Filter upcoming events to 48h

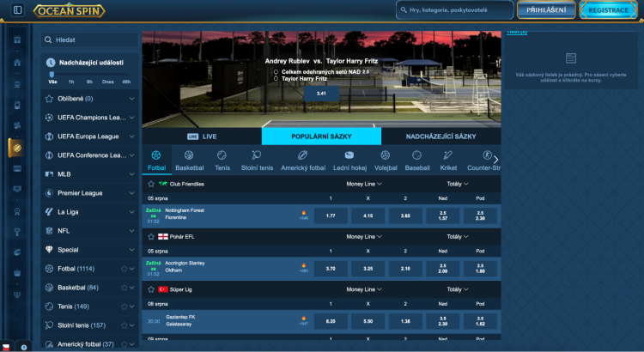[126, 82]
